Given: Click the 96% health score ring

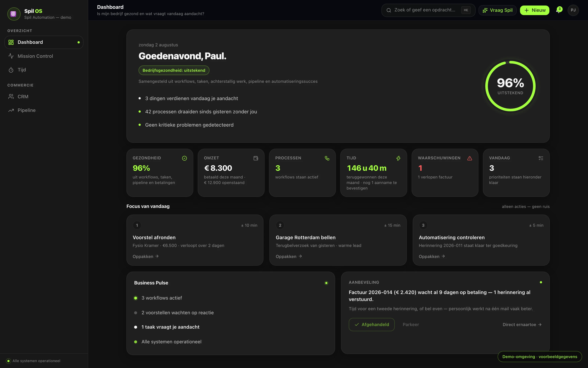Looking at the screenshot, I should [510, 86].
